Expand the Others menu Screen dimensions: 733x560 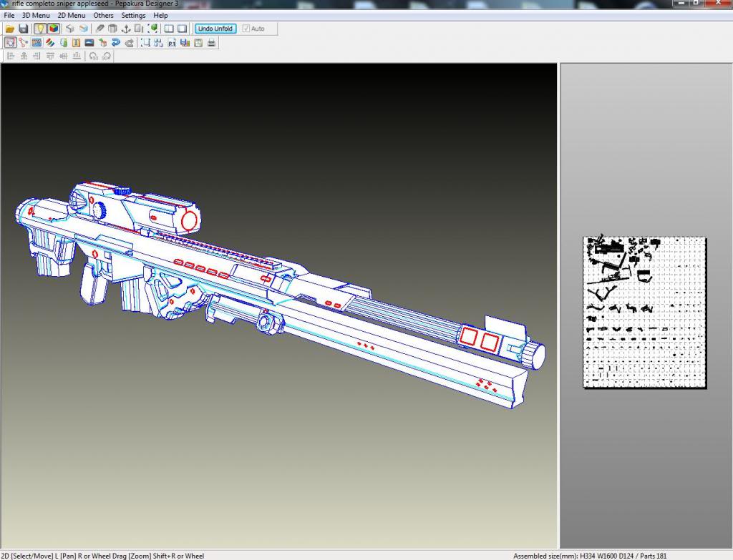pos(103,15)
